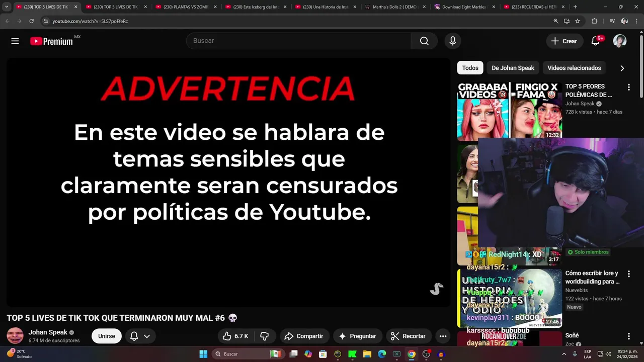Screen dimensions: 644x362
Task: Open weather widget 20°C Soleado
Action: pos(19,354)
